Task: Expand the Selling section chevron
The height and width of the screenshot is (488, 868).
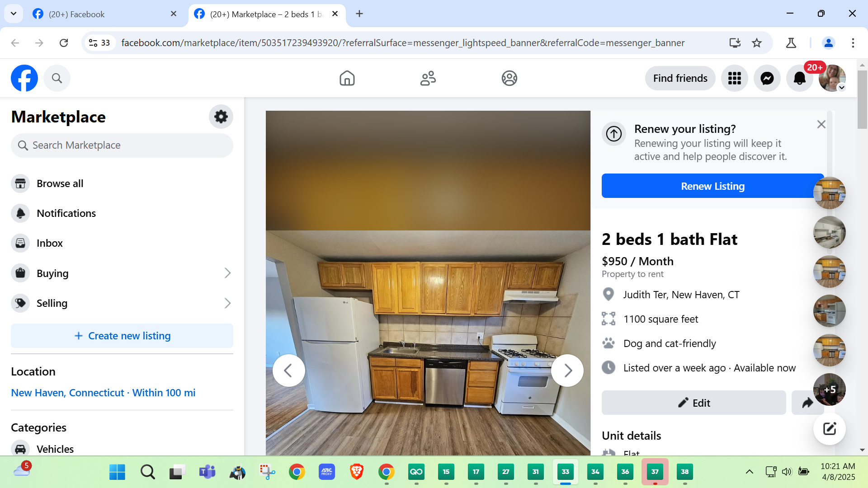Action: click(x=227, y=303)
